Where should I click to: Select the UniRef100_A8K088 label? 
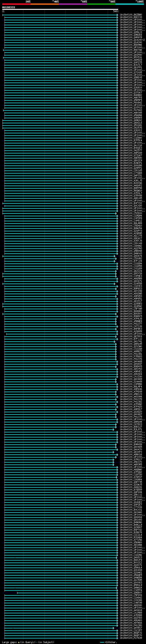[x=131, y=113]
